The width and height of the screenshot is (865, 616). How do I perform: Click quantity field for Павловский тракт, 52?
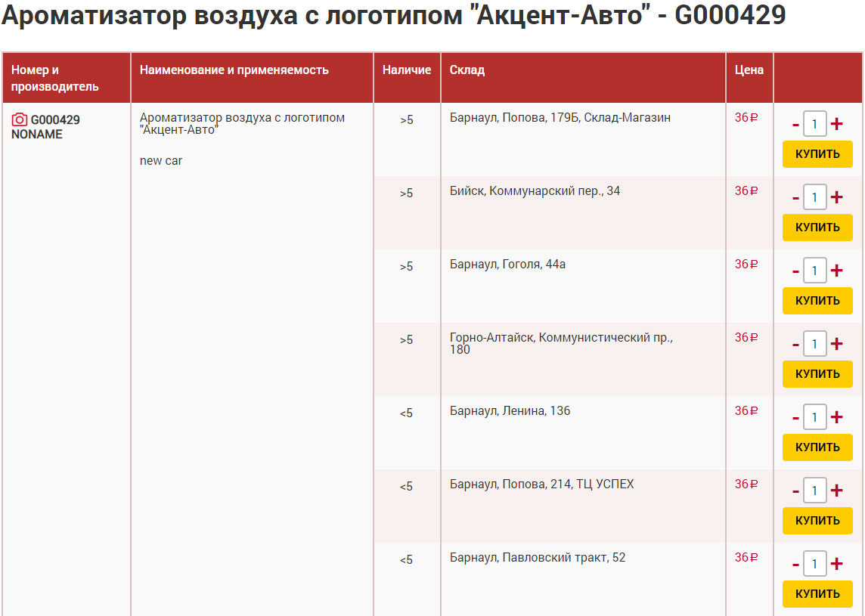[x=815, y=564]
